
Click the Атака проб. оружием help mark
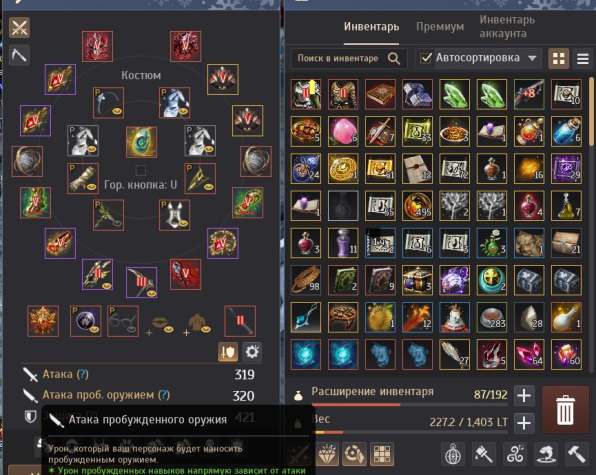[x=164, y=395]
